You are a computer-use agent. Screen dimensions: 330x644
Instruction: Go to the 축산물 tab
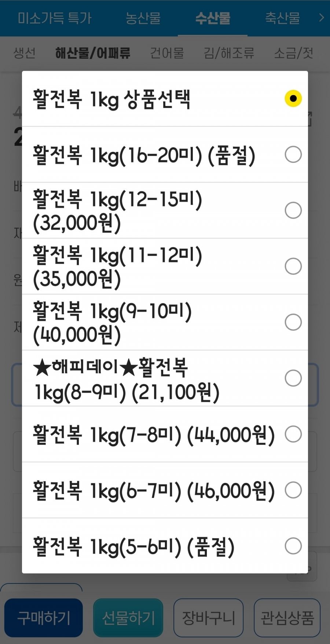point(282,18)
